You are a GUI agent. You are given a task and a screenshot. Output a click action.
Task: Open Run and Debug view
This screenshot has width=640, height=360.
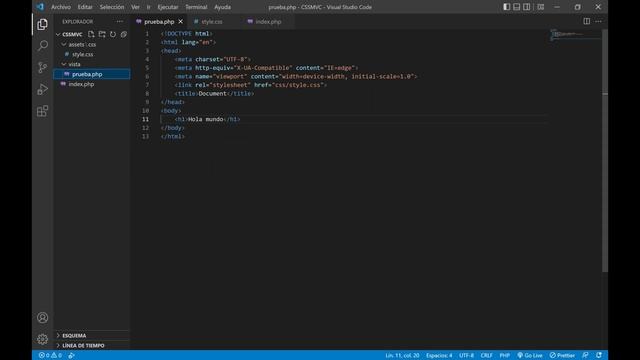[x=42, y=89]
